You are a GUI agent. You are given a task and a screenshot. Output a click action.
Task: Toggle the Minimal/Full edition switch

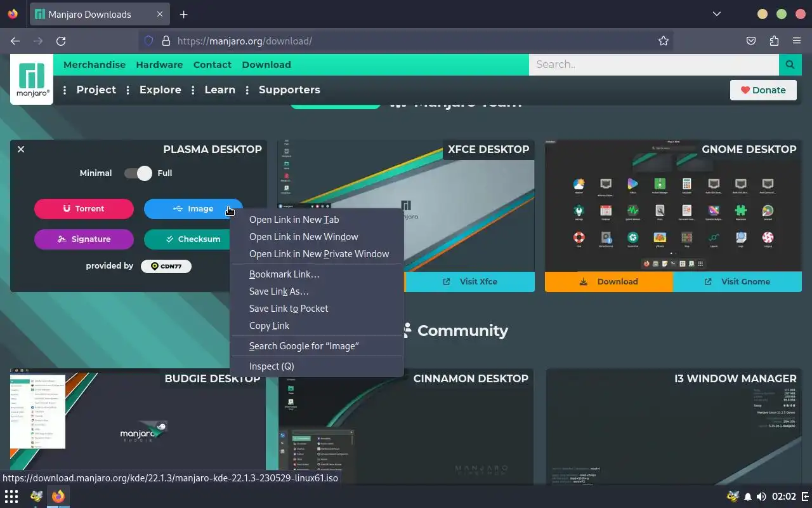pos(138,173)
